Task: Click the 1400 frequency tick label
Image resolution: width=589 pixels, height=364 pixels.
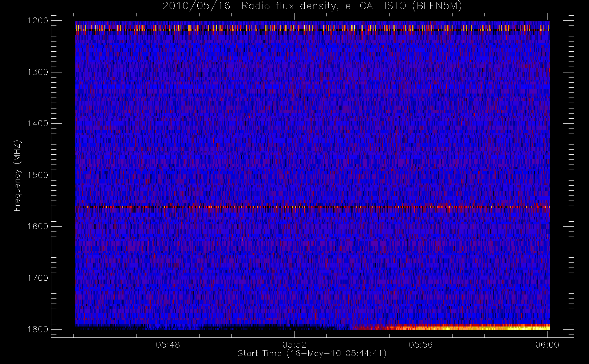Action: click(38, 124)
